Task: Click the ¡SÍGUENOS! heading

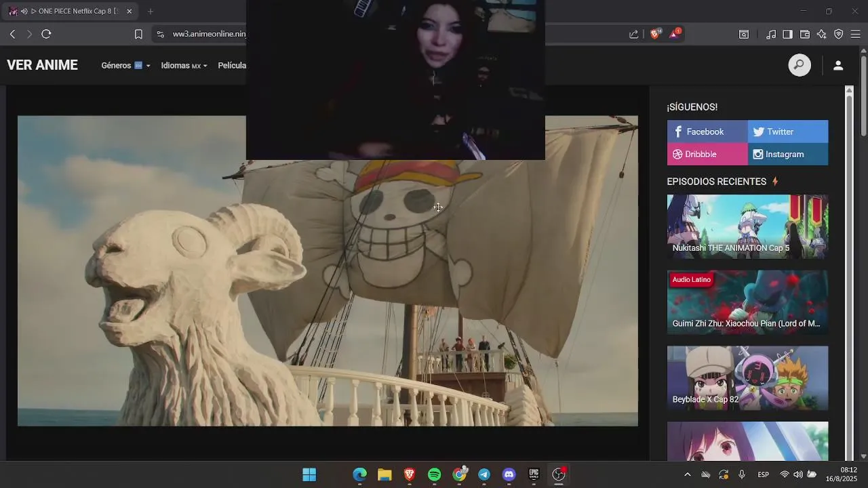Action: coord(692,107)
